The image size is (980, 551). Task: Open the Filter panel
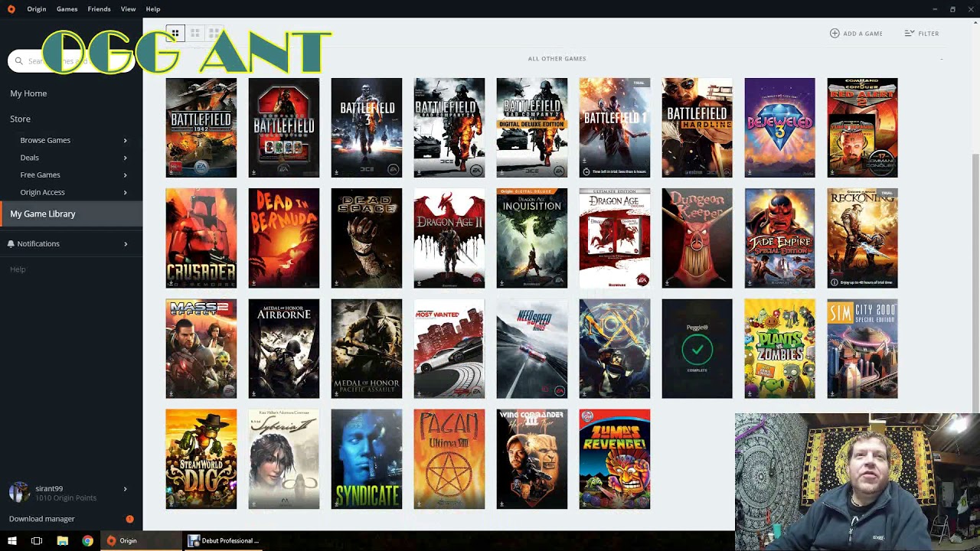[922, 33]
